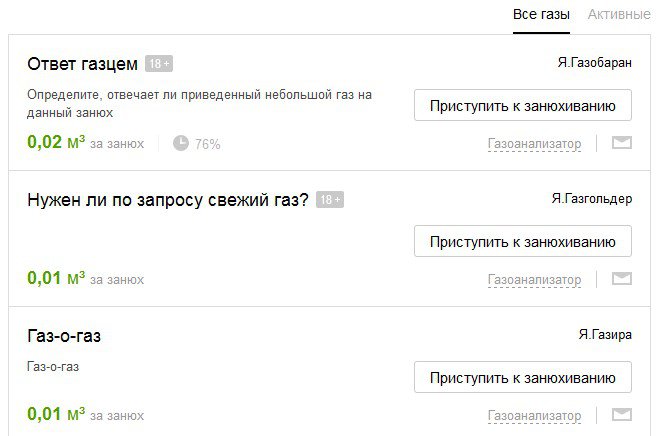Open Газоанализатор link under свежий газ task
This screenshot has width=656, height=436.
point(534,280)
